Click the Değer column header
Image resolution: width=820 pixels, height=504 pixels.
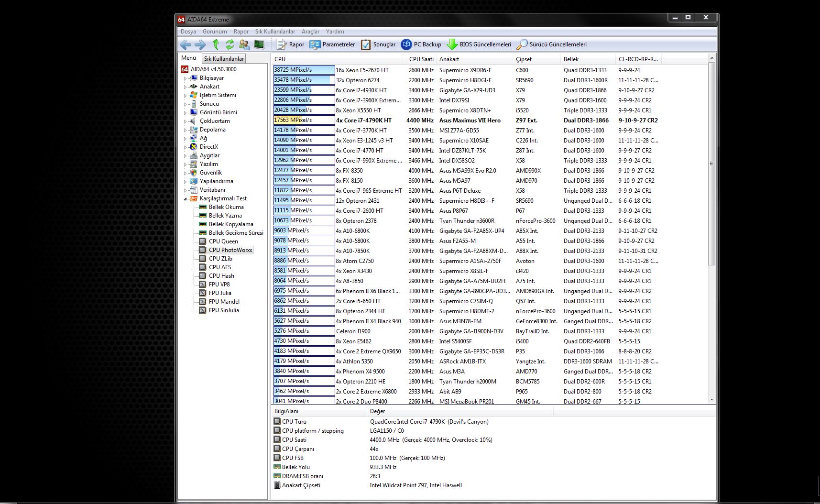point(459,411)
